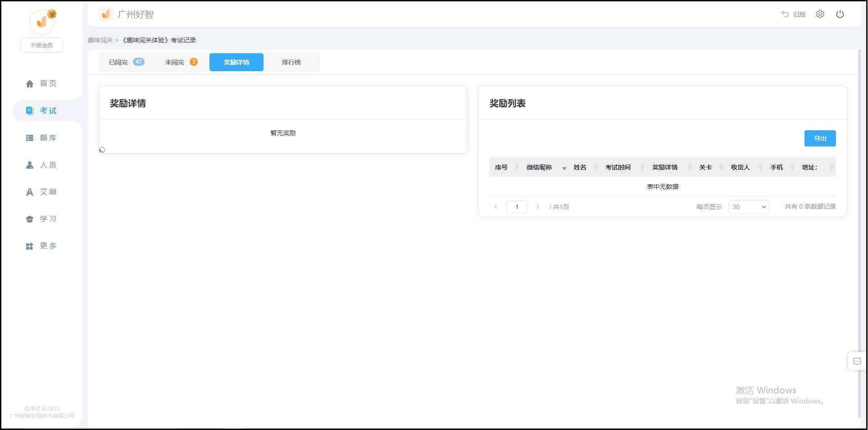Image resolution: width=868 pixels, height=430 pixels.
Task: Toggle sorting on the 姓名 column
Action: (x=596, y=167)
